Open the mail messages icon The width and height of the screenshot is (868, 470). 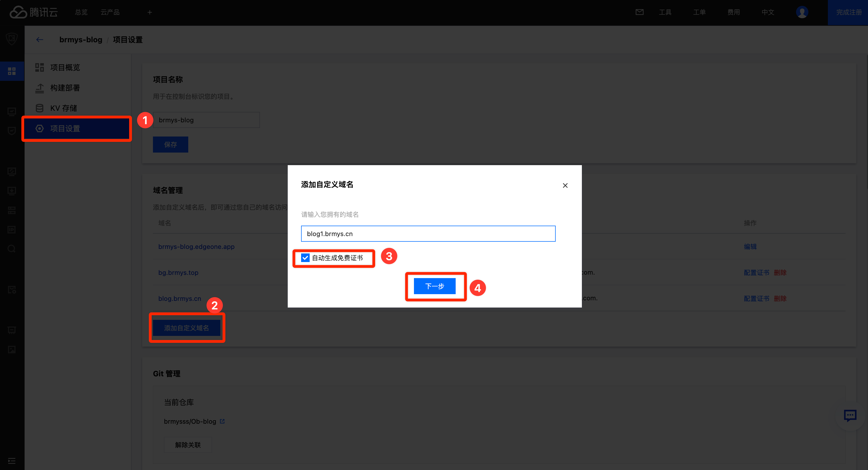[639, 12]
